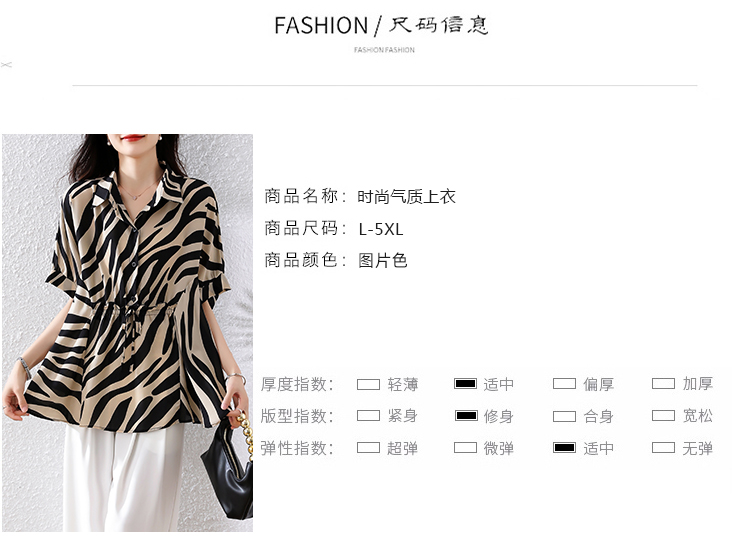Check the 宽松 fit box
The width and height of the screenshot is (750, 545).
pyautogui.click(x=663, y=415)
